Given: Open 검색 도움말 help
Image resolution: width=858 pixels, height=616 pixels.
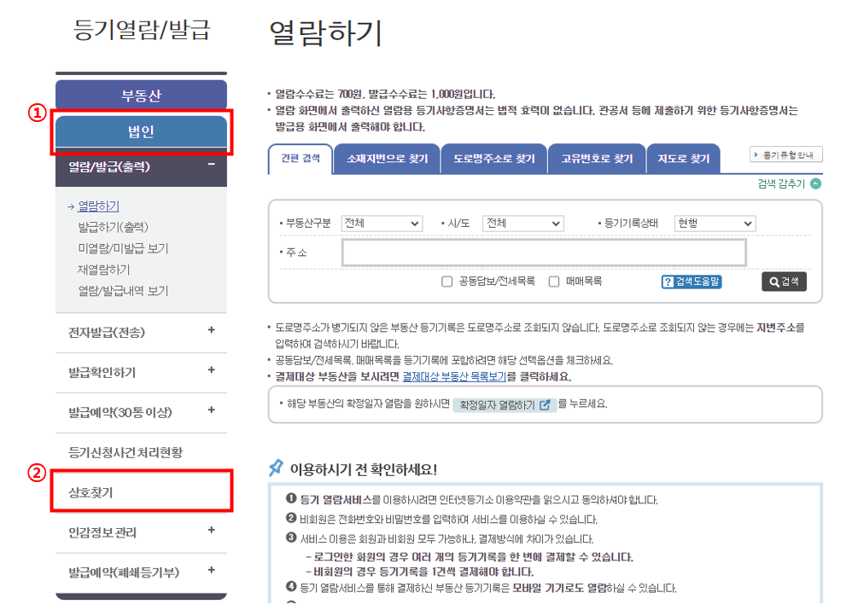Looking at the screenshot, I should pyautogui.click(x=692, y=282).
